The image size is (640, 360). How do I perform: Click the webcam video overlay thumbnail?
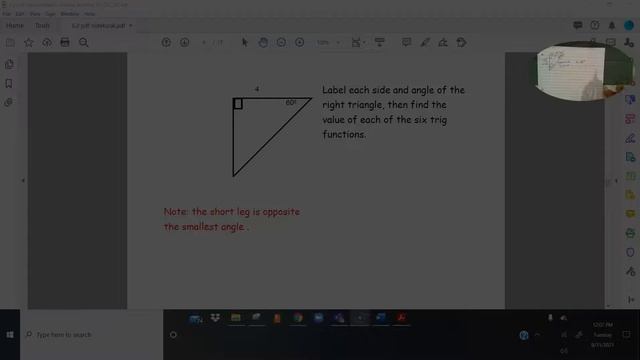(586, 71)
